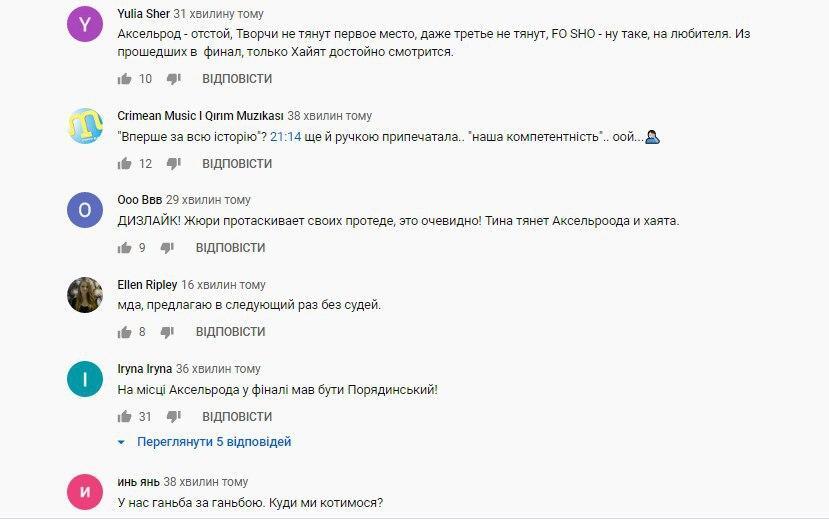Like Iryna Iryna's comment
The image size is (829, 519).
tap(125, 416)
